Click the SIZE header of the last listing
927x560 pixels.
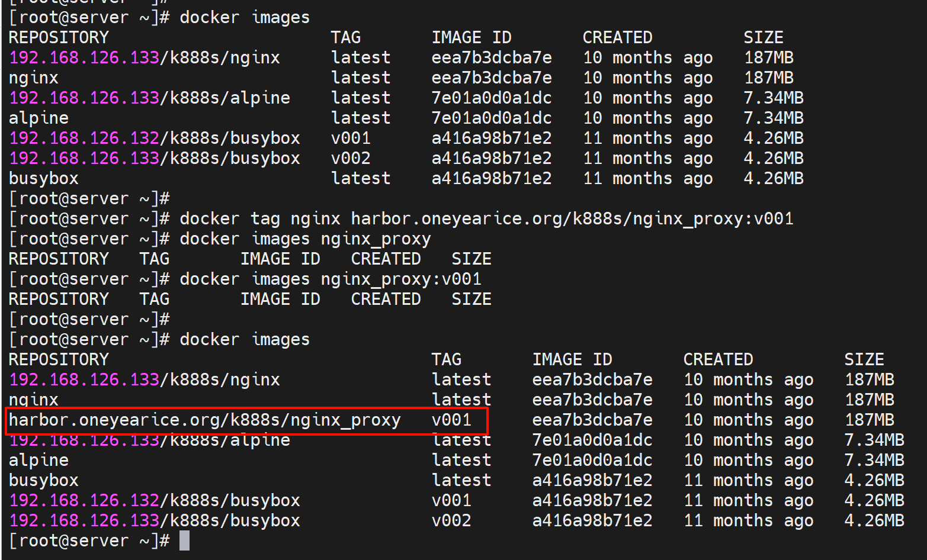point(864,360)
